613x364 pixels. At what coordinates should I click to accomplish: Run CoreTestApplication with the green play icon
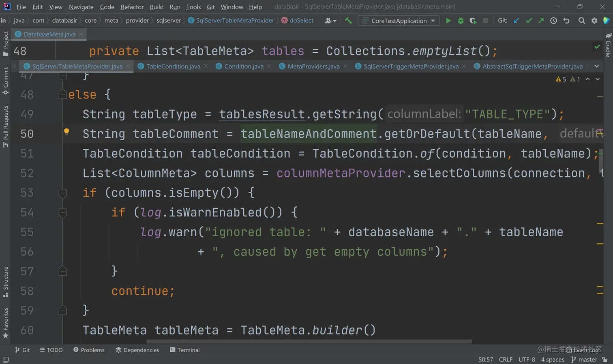[x=448, y=21]
